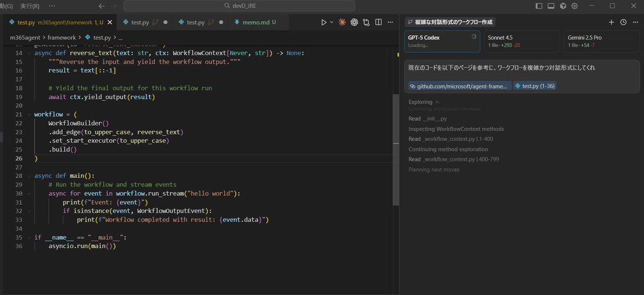Open the 実行(R) menu
Image resolution: width=644 pixels, height=295 pixels.
30,6
